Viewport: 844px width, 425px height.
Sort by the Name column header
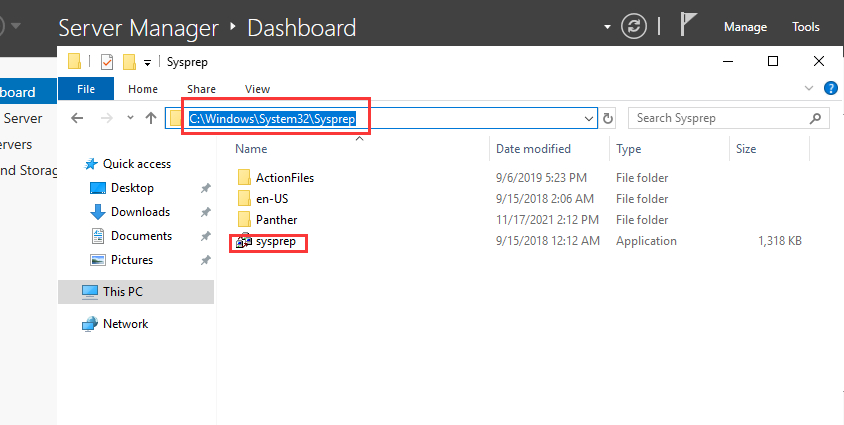[x=251, y=149]
